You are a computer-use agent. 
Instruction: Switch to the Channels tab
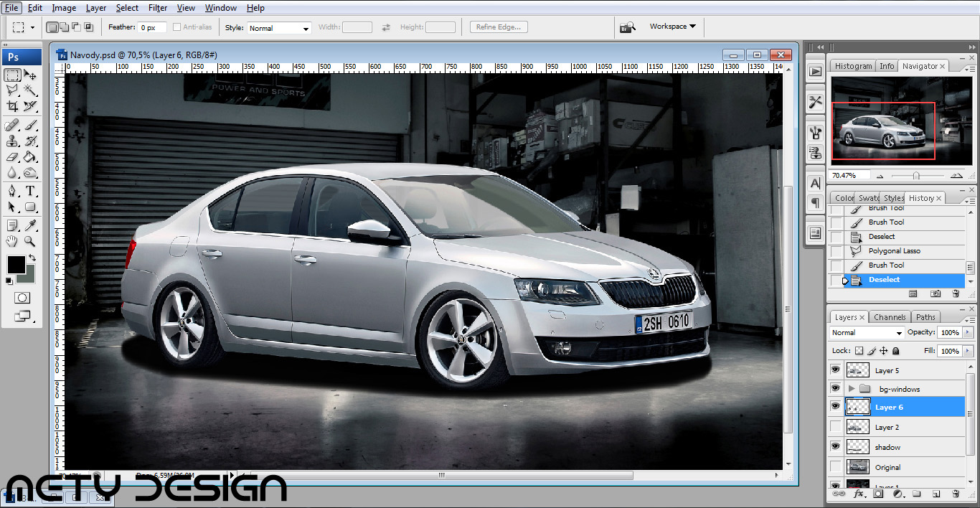(890, 317)
